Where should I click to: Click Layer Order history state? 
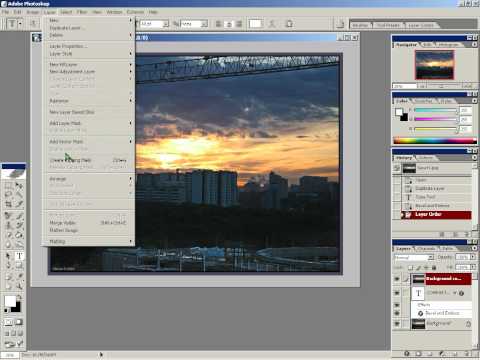pos(436,215)
